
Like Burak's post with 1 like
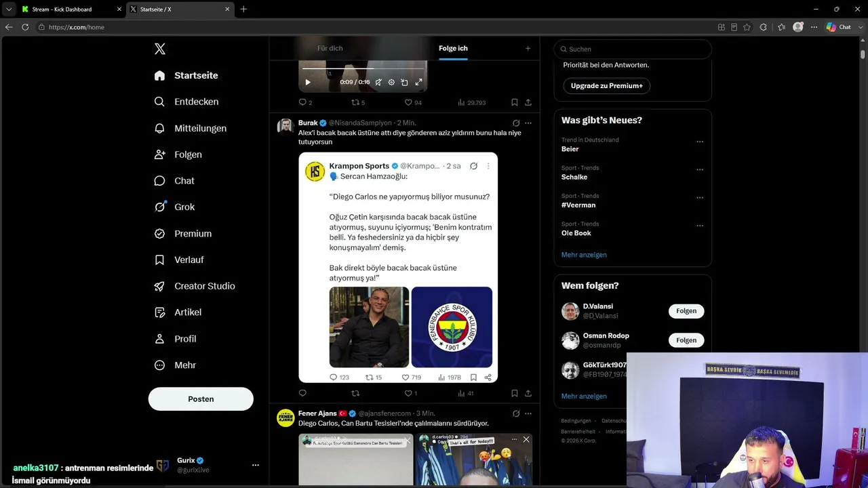(x=411, y=393)
